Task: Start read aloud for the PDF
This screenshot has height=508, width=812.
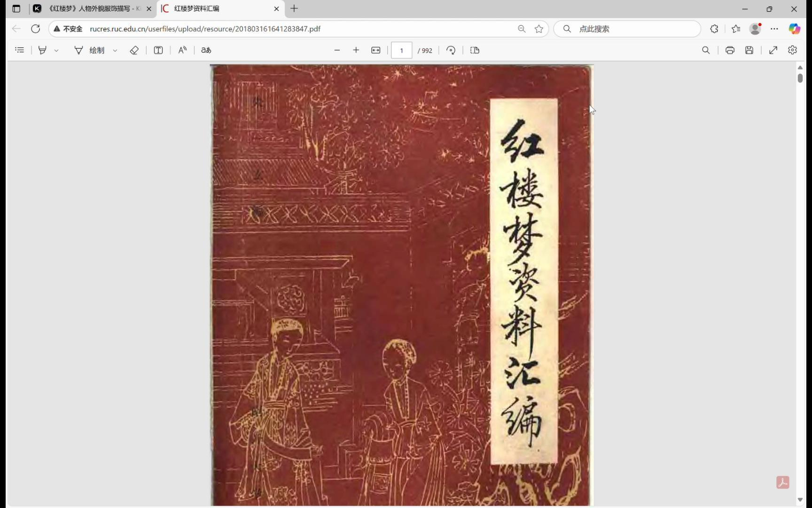Action: (182, 50)
